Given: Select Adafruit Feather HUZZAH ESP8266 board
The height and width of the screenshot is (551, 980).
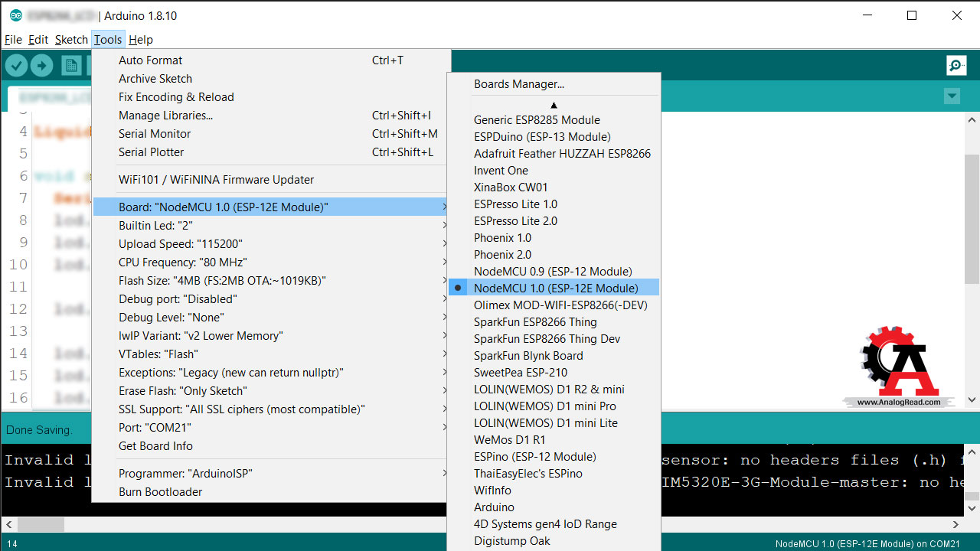Looking at the screenshot, I should 554,153.
